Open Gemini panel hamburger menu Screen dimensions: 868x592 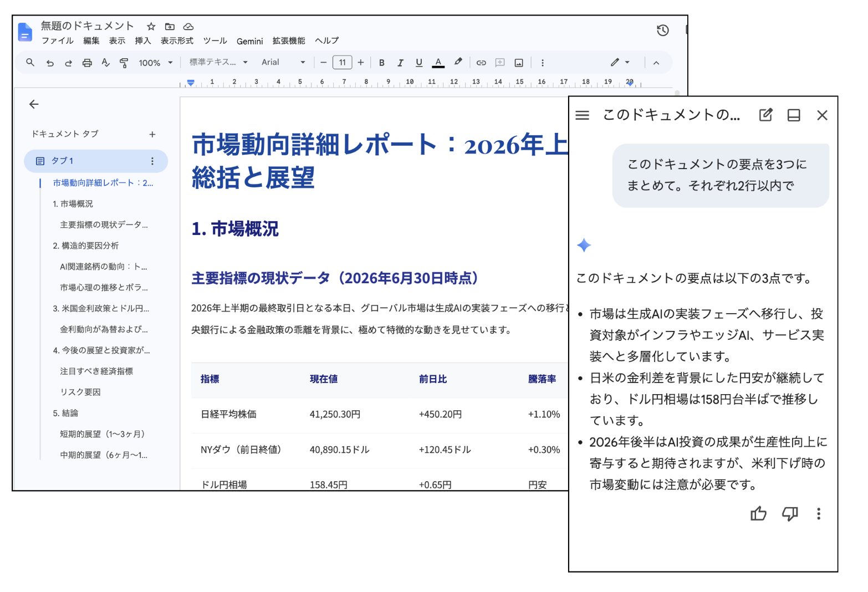(582, 115)
